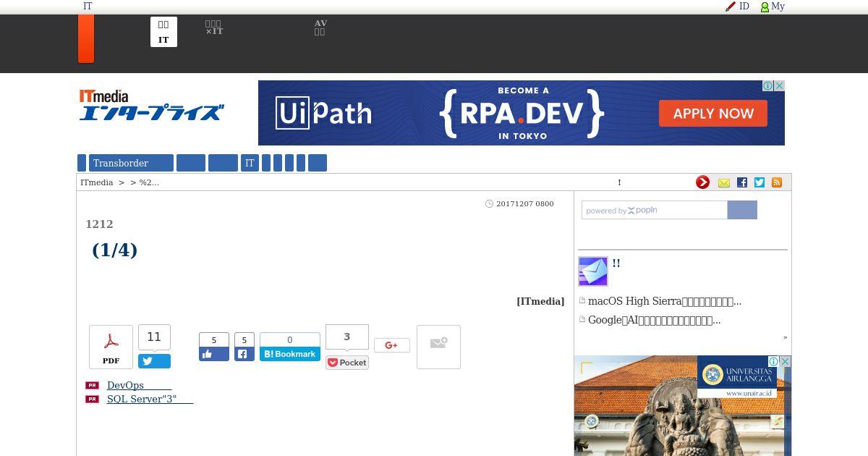Open the Facebook icon in breadcrumb bar

click(x=741, y=182)
